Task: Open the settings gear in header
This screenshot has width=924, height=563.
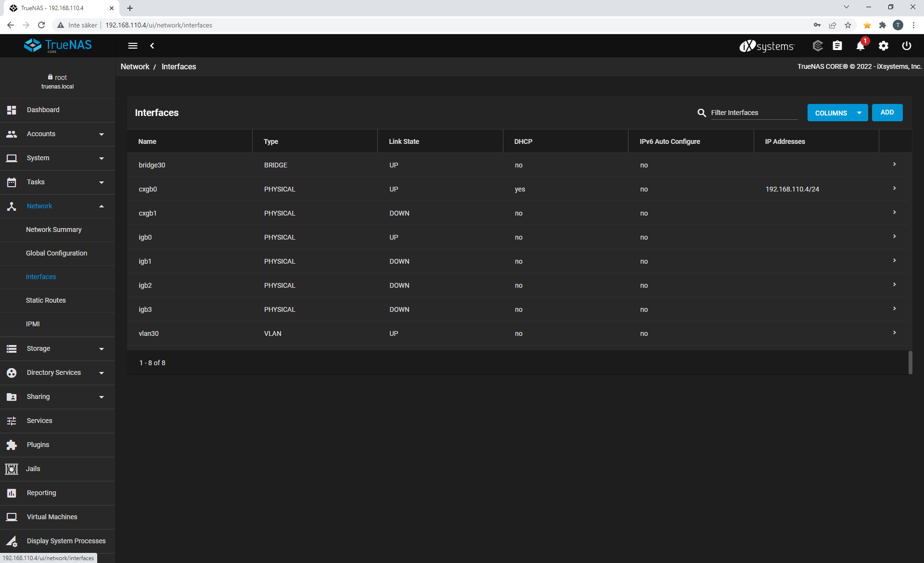Action: [884, 46]
